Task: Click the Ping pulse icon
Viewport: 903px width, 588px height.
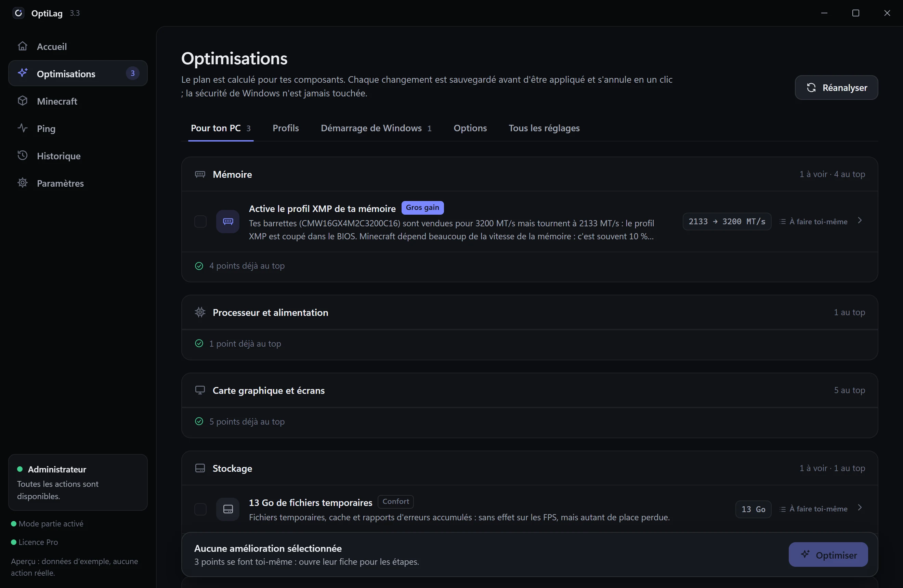Action: [x=23, y=128]
